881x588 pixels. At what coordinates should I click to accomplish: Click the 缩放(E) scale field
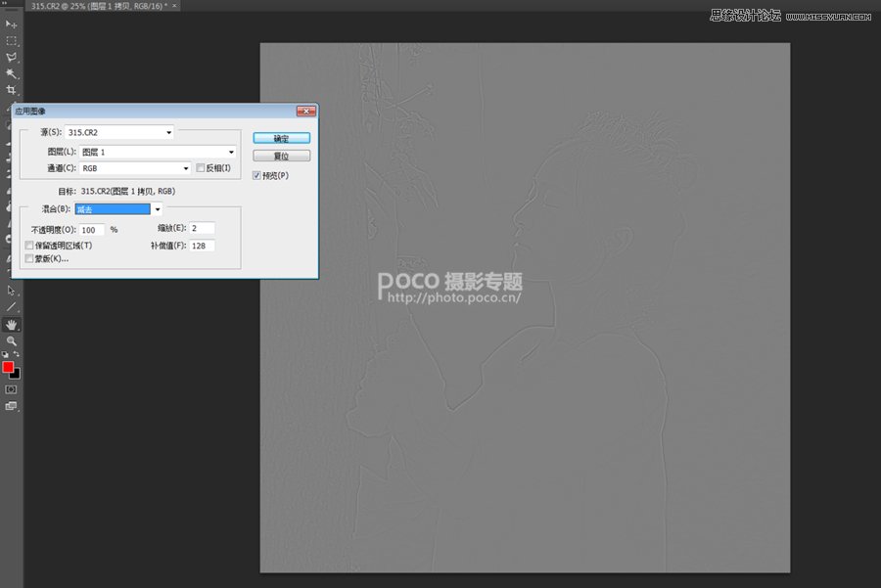pos(203,228)
